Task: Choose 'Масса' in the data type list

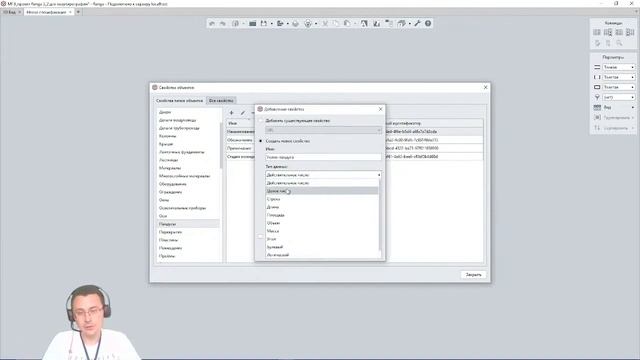Action: (322, 231)
